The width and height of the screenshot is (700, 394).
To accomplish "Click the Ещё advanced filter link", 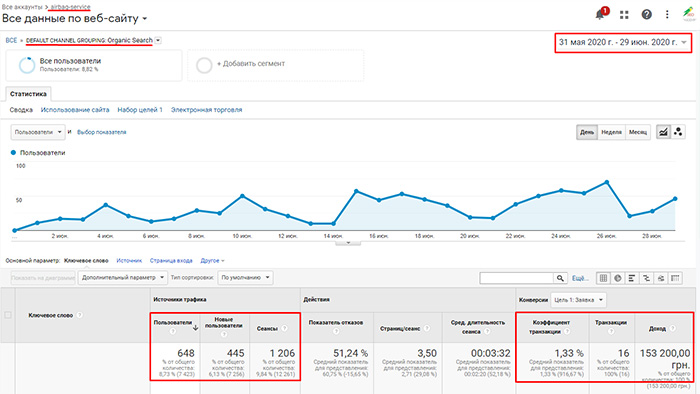I will click(x=580, y=278).
